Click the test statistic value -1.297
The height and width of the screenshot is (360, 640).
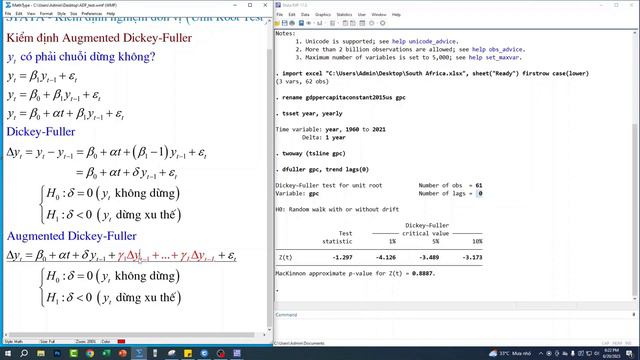coord(342,258)
